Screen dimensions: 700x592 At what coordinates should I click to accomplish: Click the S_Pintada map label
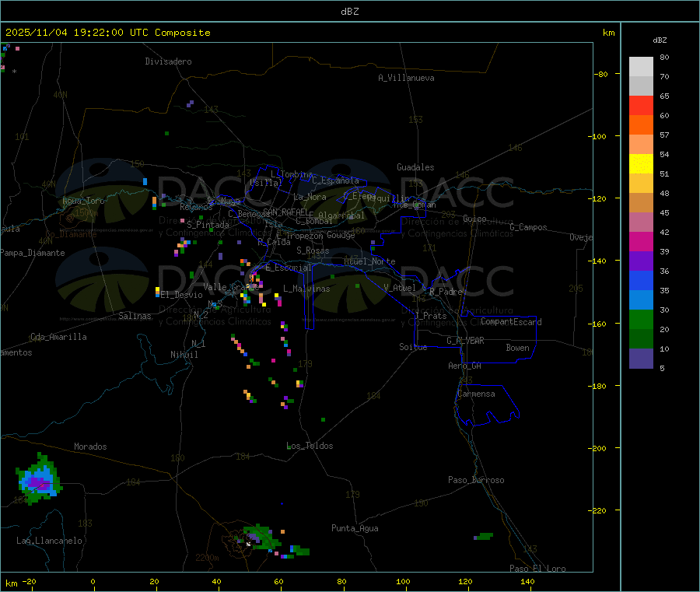[x=208, y=225]
